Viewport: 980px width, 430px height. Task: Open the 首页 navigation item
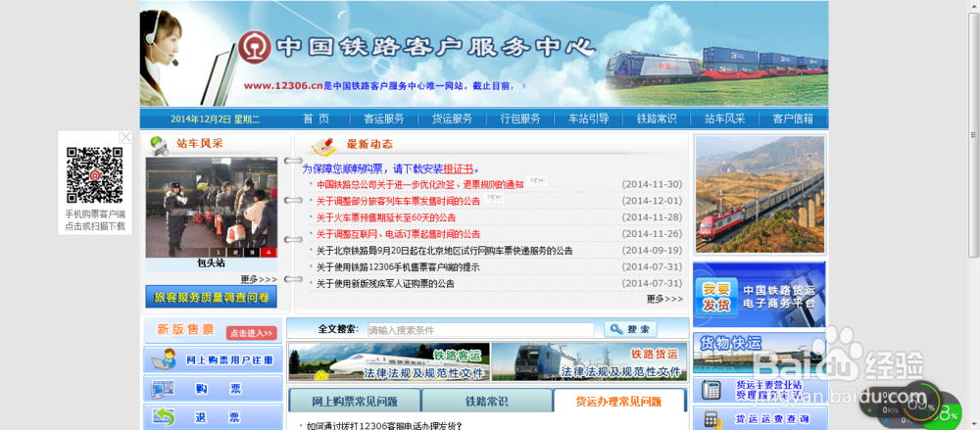(x=317, y=119)
